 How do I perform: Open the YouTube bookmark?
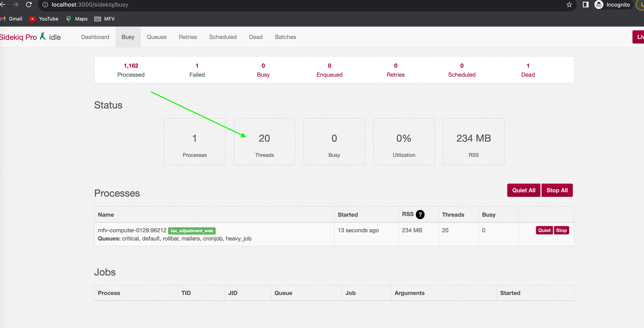[x=44, y=19]
